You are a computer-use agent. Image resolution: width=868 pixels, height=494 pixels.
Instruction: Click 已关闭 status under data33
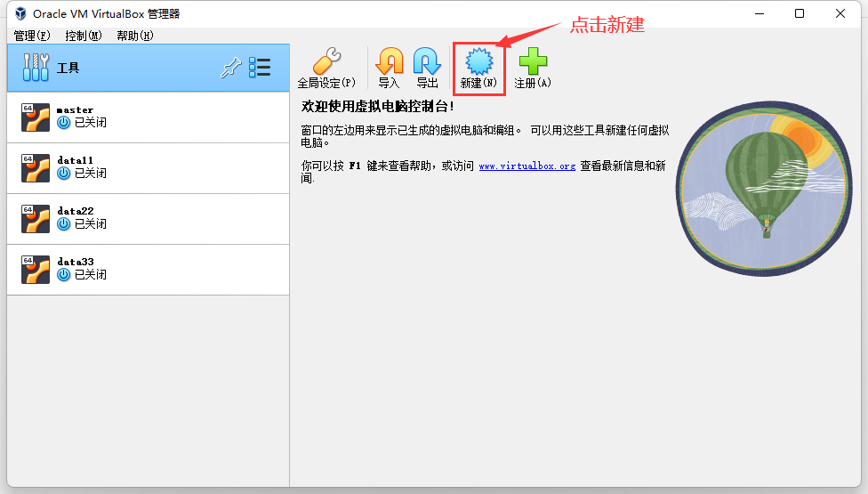click(90, 275)
